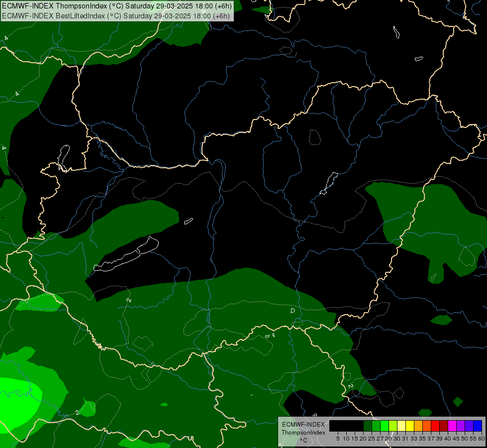Viewport: 487px width, 448px height.
Task: Click the legend scale value 27
Action: click(380, 439)
